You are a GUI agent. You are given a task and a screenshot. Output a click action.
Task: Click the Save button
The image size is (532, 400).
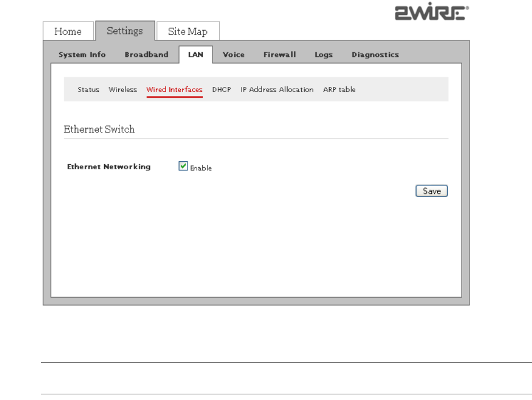coord(431,191)
